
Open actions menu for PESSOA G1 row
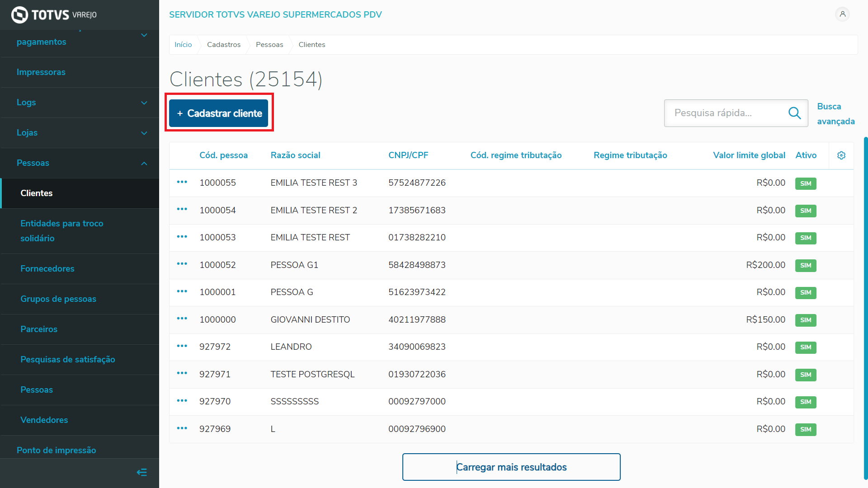pyautogui.click(x=182, y=264)
